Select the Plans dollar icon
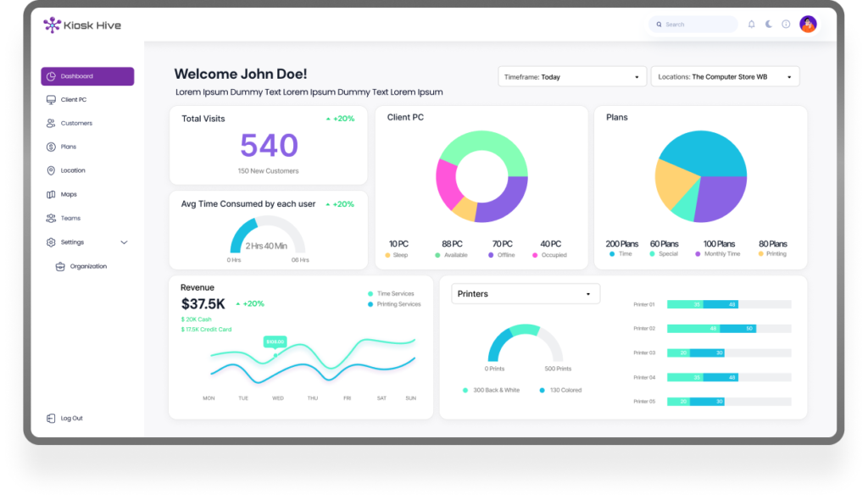The image size is (868, 500). pyautogui.click(x=51, y=147)
